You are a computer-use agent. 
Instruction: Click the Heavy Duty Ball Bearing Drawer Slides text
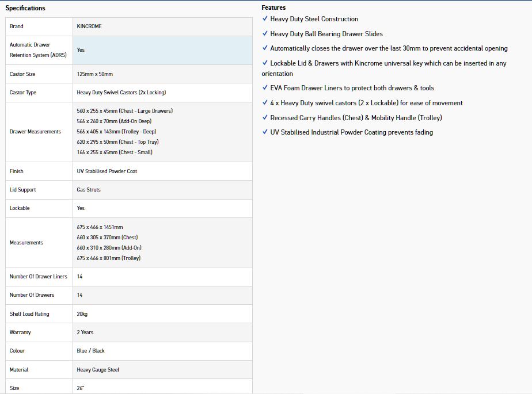326,34
